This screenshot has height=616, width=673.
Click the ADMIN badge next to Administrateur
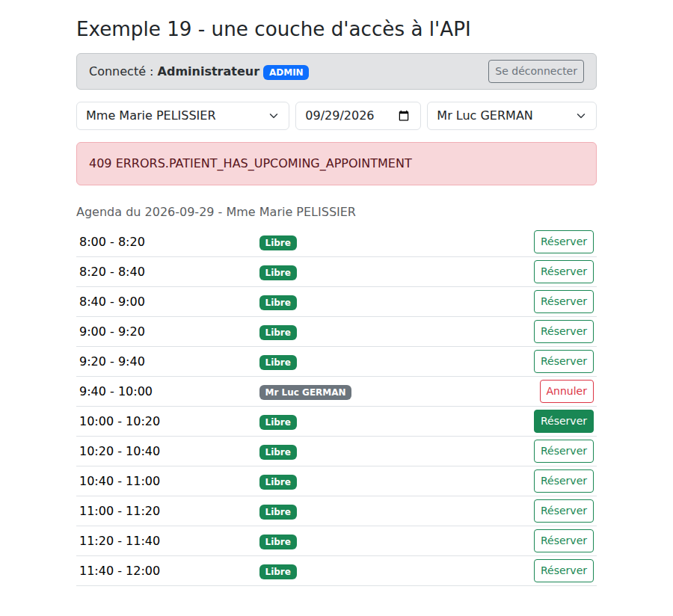click(286, 72)
